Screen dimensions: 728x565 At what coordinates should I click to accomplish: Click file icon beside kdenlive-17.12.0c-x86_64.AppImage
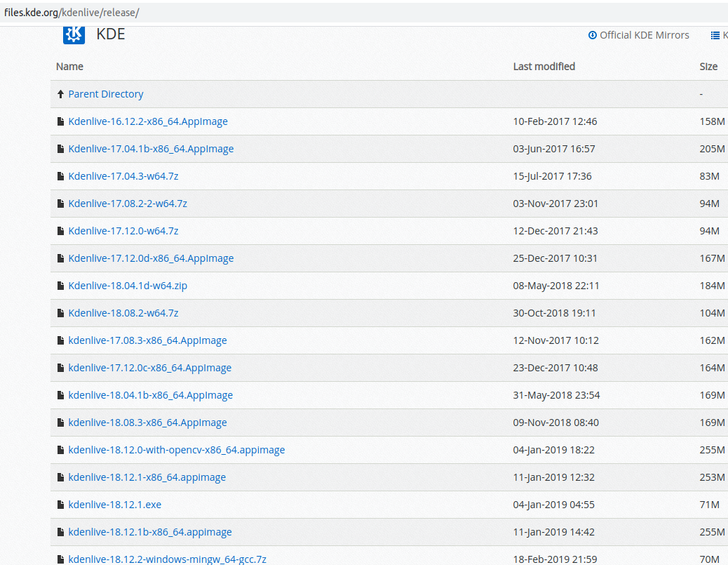pyautogui.click(x=60, y=368)
